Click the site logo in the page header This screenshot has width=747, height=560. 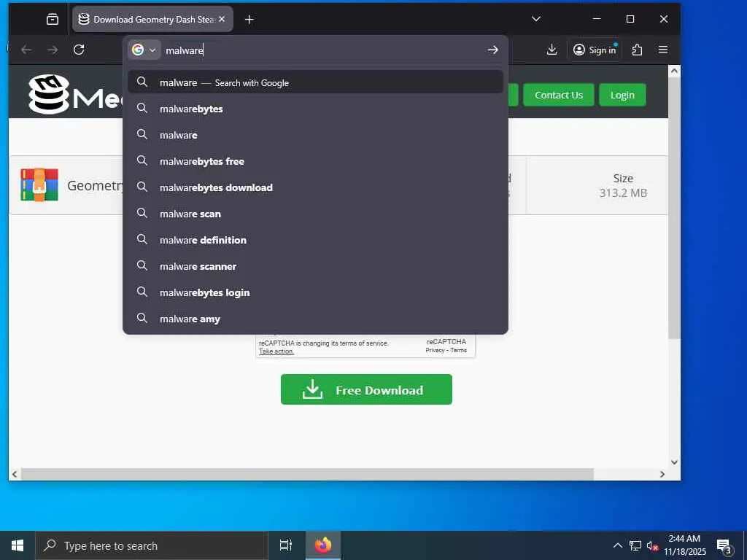[75, 94]
